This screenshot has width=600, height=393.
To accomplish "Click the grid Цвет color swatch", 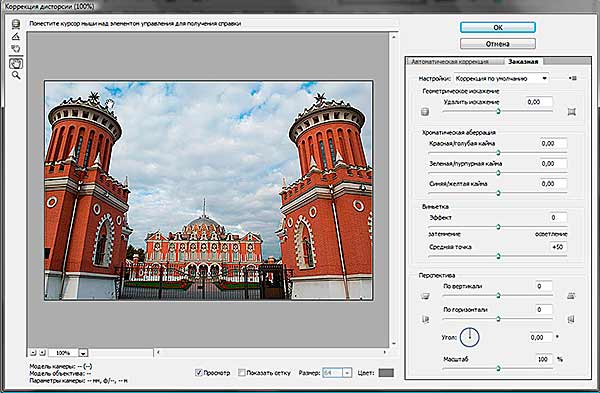I will 386,372.
